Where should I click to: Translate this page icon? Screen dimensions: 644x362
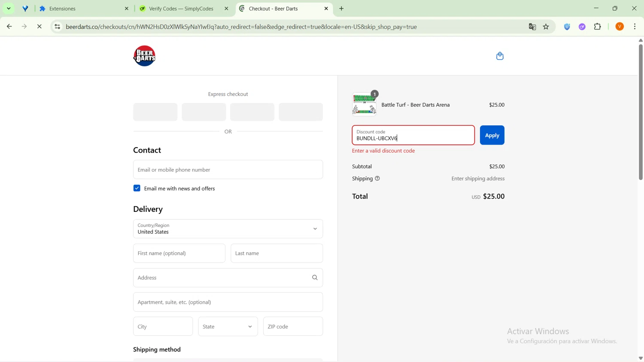tap(532, 27)
